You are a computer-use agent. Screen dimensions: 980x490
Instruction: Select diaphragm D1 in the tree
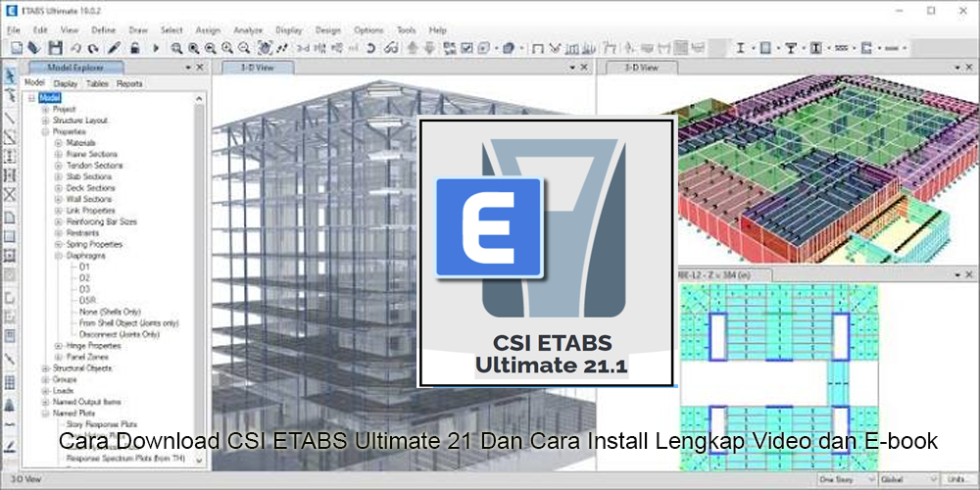coord(85,267)
